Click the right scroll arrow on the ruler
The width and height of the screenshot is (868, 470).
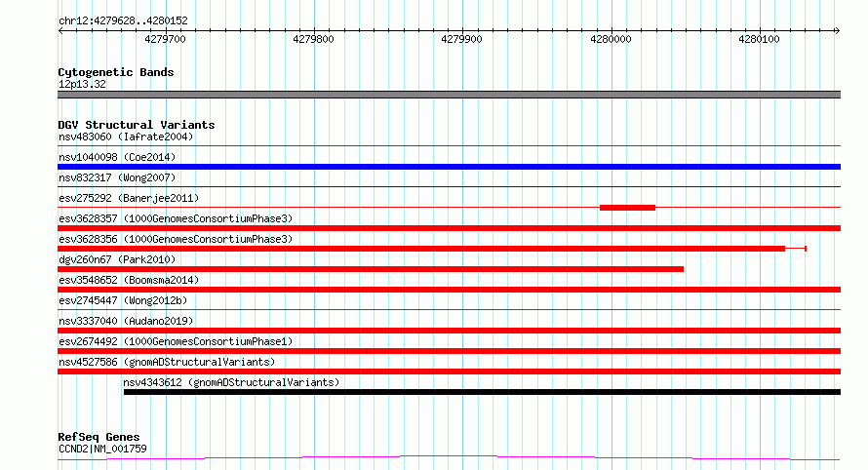coord(837,31)
